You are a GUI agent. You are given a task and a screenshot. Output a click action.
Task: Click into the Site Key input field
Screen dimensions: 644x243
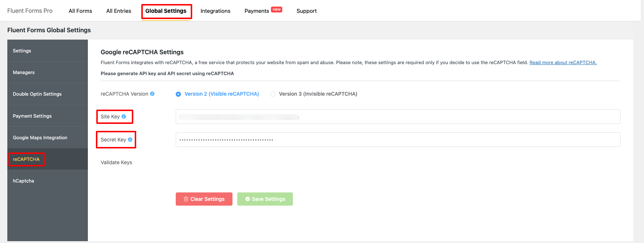pyautogui.click(x=398, y=117)
